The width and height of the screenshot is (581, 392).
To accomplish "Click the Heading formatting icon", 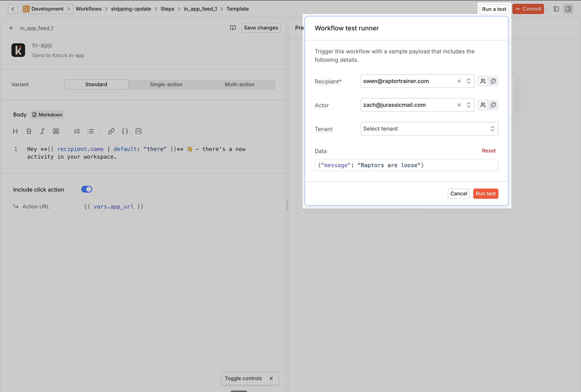I will coord(15,131).
